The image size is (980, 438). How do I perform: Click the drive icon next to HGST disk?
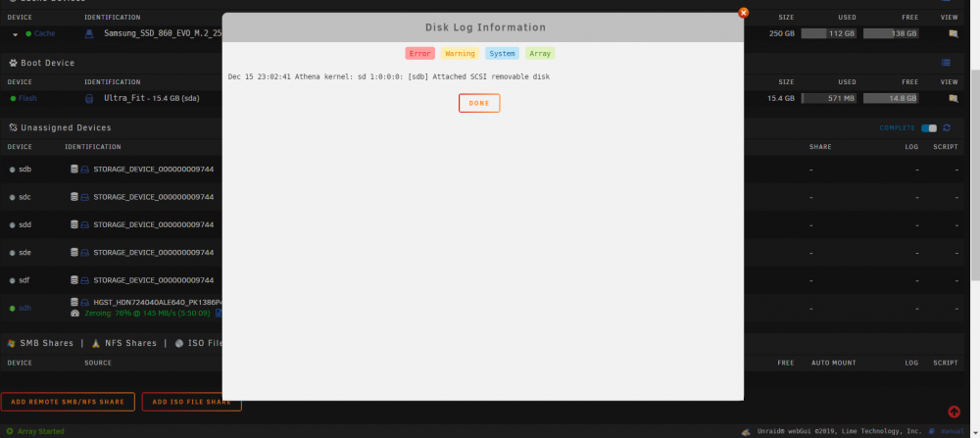pyautogui.click(x=85, y=303)
